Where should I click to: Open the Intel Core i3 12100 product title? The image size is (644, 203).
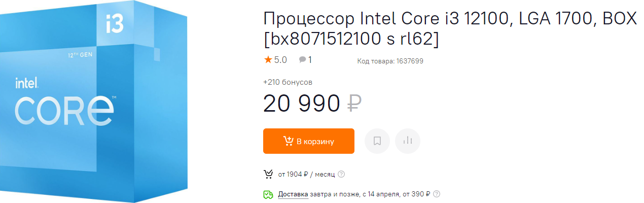coord(449,28)
